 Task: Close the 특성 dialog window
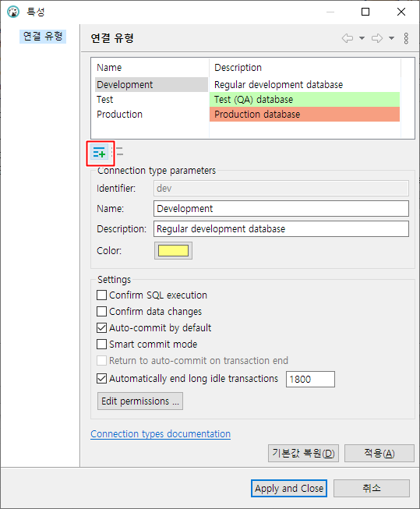point(401,12)
